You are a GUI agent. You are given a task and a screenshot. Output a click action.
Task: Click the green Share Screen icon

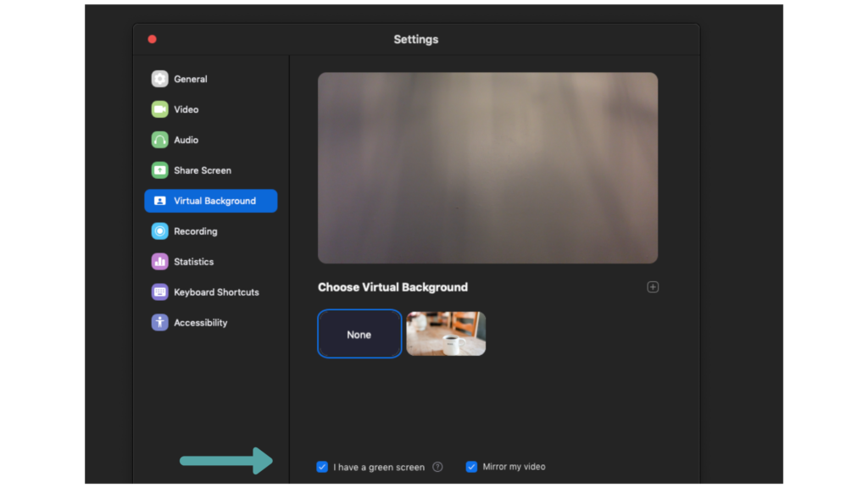pyautogui.click(x=159, y=170)
